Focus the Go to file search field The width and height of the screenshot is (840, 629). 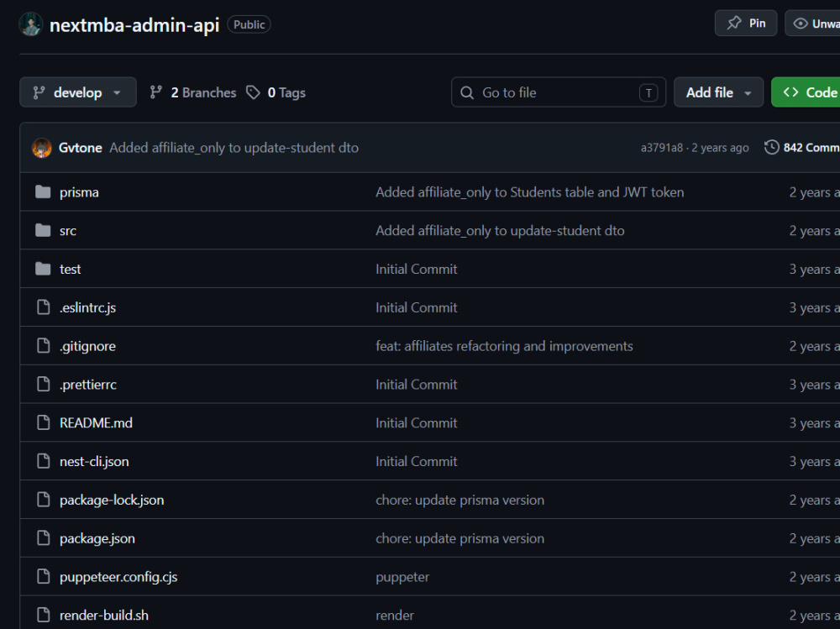pyautogui.click(x=559, y=92)
